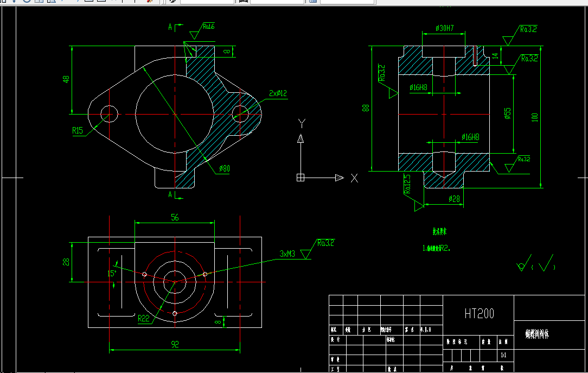588x373 pixels.
Task: Select the HT200 material text
Action: click(x=480, y=313)
